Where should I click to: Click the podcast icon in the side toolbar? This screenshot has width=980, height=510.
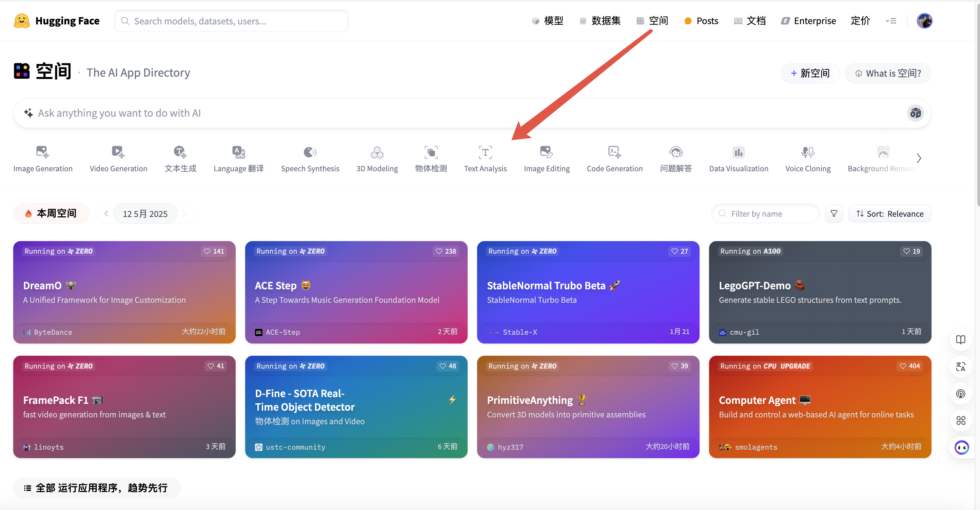tap(961, 394)
